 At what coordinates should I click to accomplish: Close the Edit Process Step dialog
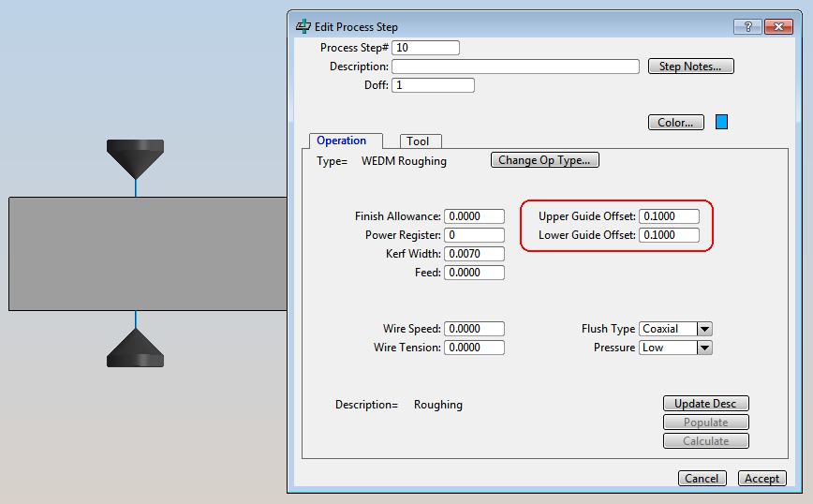pos(778,26)
